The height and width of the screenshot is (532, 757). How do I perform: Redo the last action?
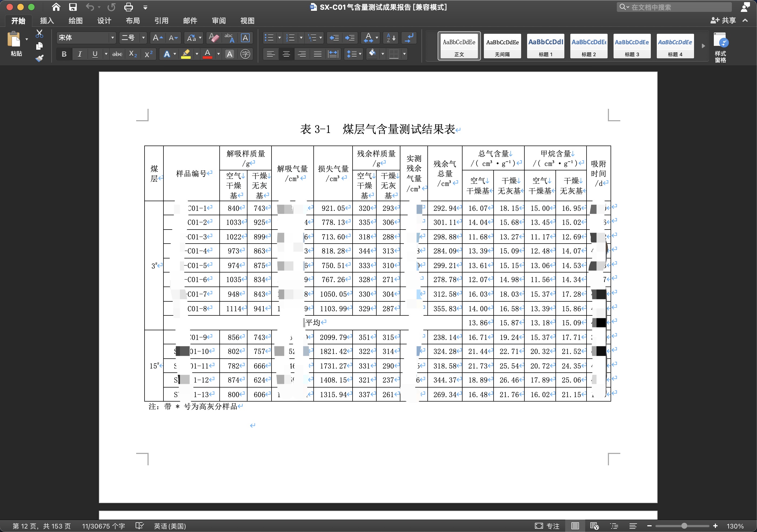click(111, 7)
